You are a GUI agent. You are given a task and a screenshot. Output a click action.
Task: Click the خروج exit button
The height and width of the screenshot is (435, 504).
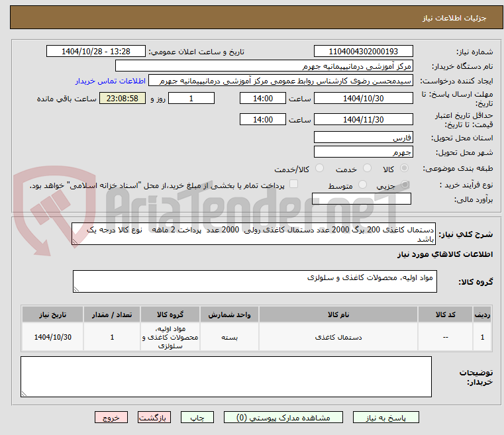pyautogui.click(x=111, y=417)
